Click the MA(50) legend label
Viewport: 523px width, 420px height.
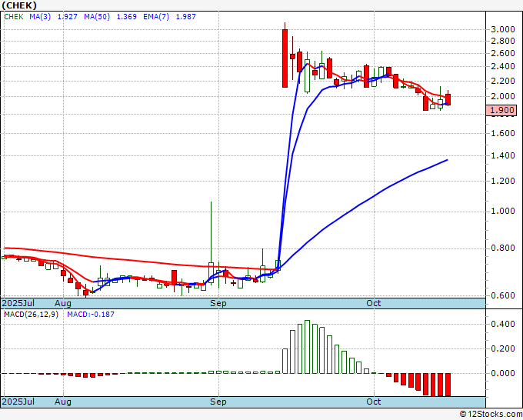pos(97,16)
